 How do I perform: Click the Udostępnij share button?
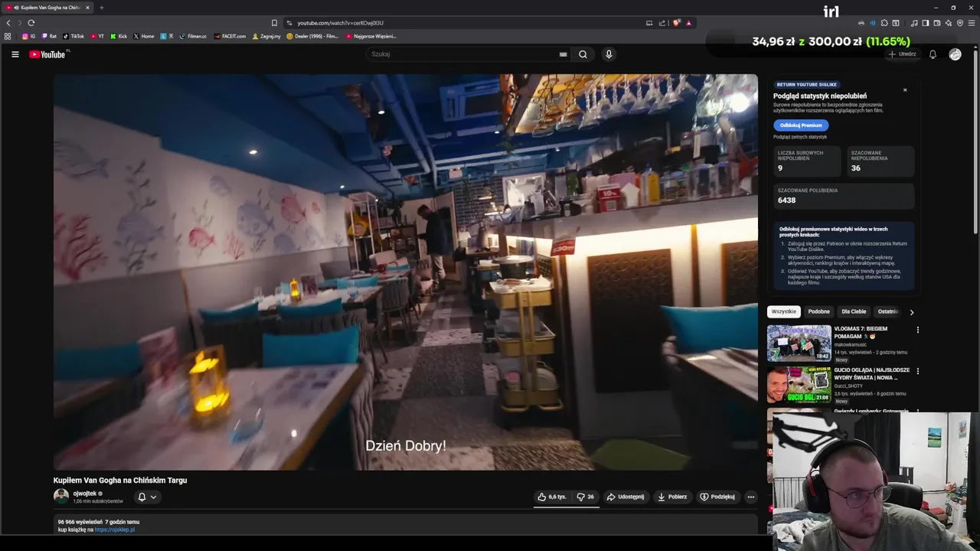[626, 497]
